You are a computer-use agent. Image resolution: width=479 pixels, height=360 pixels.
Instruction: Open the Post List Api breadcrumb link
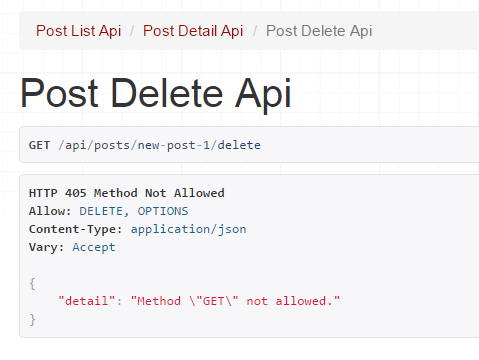pyautogui.click(x=78, y=31)
